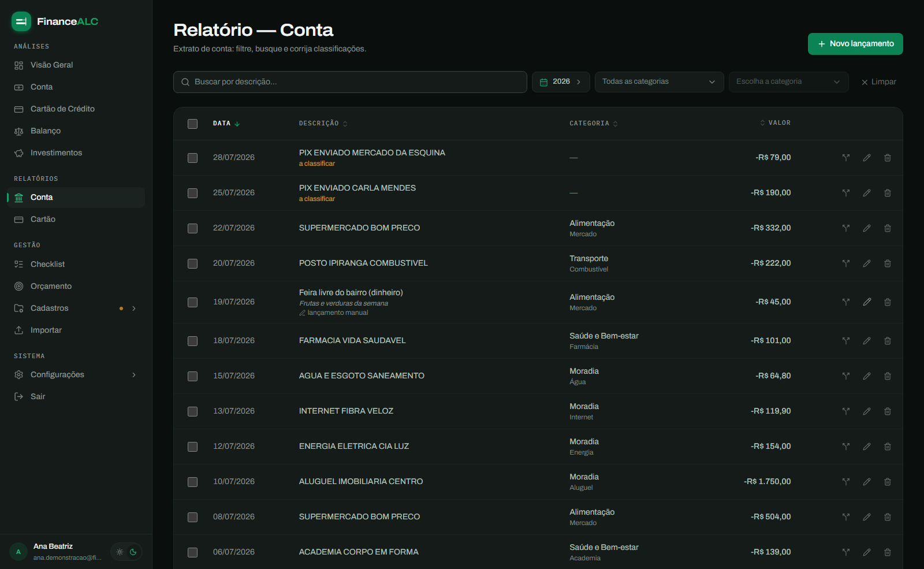924x569 pixels.
Task: Open Visão Geral in the sidebar
Action: coord(75,65)
